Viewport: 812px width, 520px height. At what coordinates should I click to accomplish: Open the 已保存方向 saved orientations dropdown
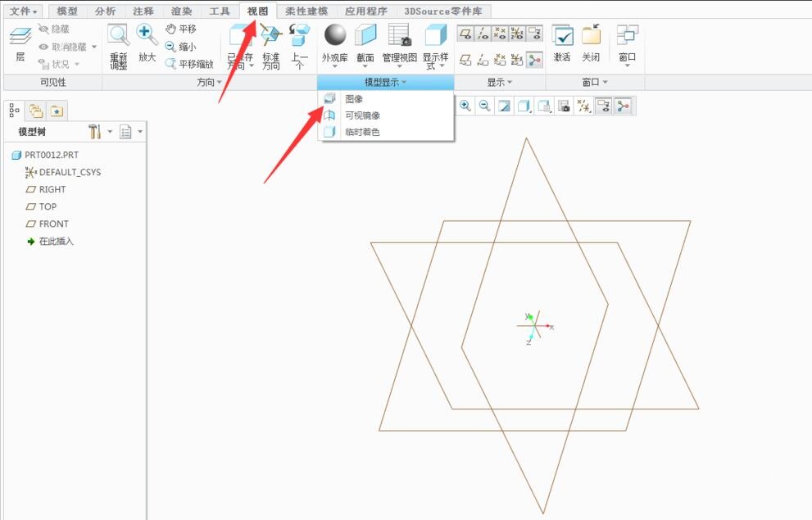click(241, 62)
